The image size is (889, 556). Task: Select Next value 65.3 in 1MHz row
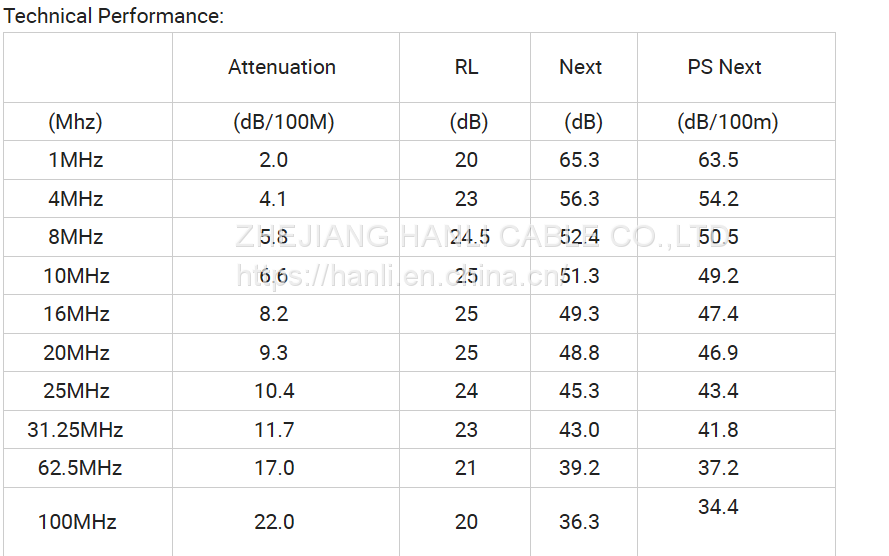click(579, 160)
